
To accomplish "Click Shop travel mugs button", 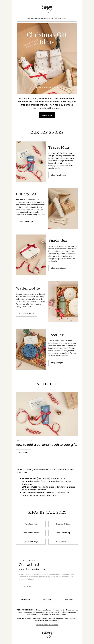I will pos(59,175).
